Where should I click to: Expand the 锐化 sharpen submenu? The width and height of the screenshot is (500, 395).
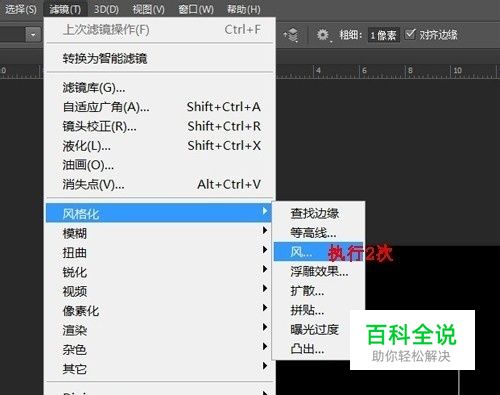[x=160, y=272]
